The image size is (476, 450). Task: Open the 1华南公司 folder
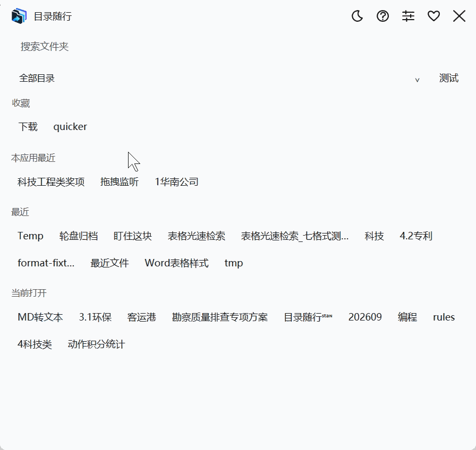tap(176, 182)
